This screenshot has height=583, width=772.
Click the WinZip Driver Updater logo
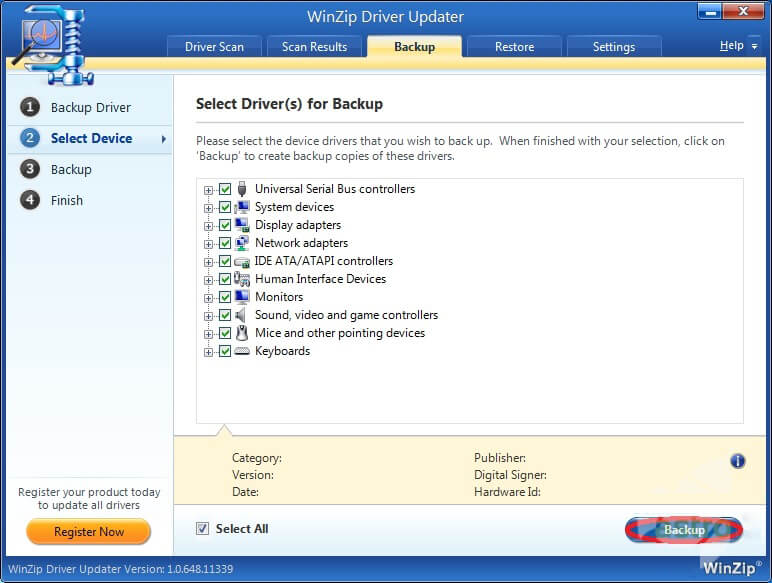(x=53, y=44)
